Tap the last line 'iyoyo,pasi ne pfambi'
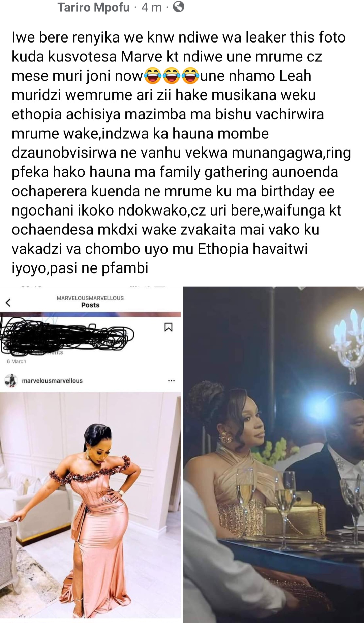The height and width of the screenshot is (623, 364). (80, 268)
